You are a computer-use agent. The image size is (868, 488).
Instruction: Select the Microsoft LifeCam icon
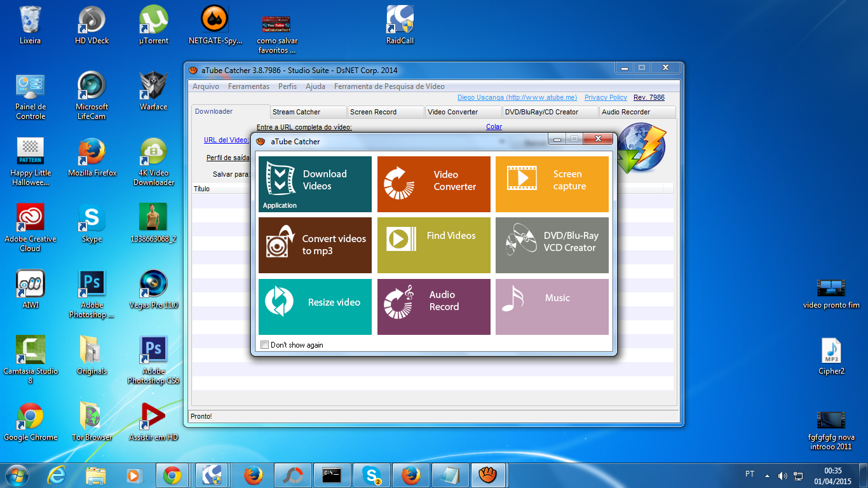[x=92, y=96]
